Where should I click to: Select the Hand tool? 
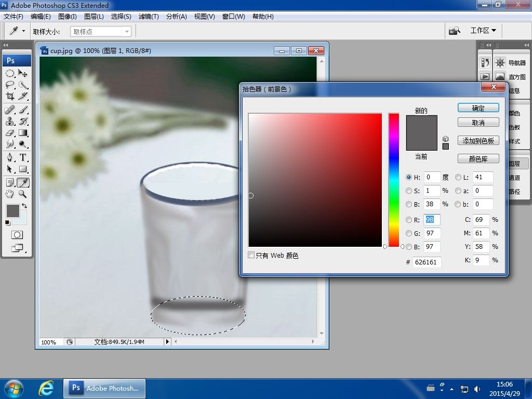10,194
